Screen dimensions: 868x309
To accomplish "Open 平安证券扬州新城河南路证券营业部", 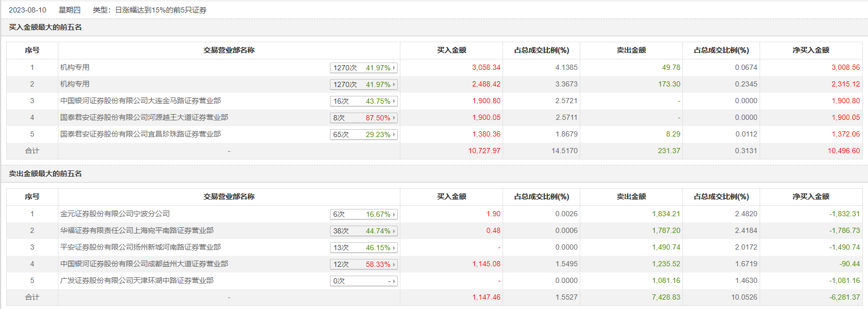I will tap(140, 247).
